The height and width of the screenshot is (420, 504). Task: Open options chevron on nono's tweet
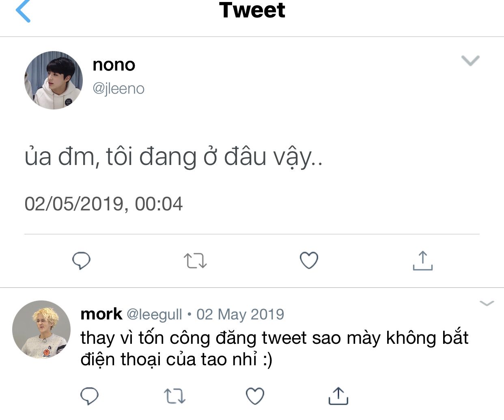[x=471, y=60]
